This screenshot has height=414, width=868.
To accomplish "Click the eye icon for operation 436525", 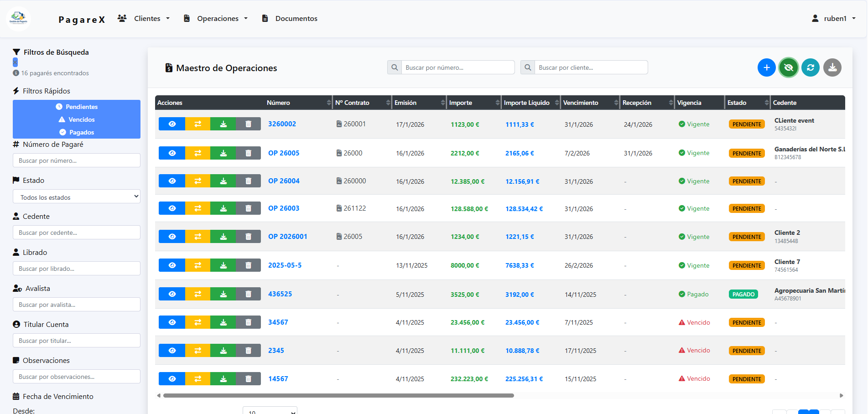I will pyautogui.click(x=172, y=294).
